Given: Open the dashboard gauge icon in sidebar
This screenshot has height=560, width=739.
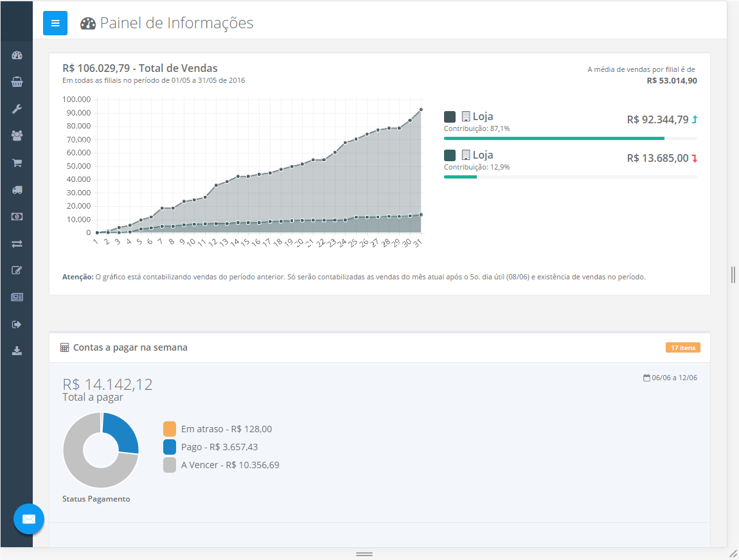Looking at the screenshot, I should click(x=17, y=56).
